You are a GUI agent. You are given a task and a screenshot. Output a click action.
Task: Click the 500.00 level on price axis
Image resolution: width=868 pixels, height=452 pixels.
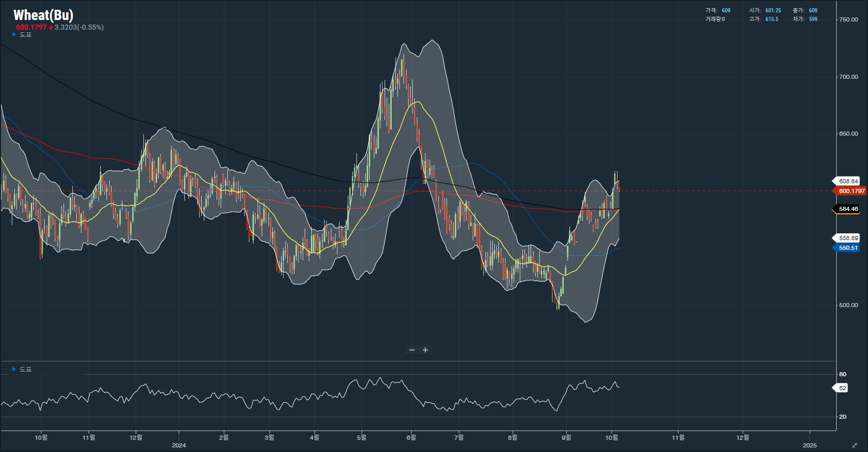tap(848, 305)
